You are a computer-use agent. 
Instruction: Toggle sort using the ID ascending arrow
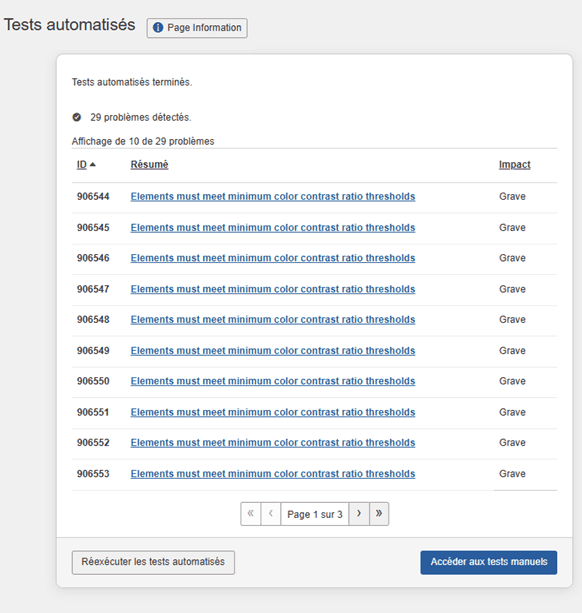(x=93, y=165)
